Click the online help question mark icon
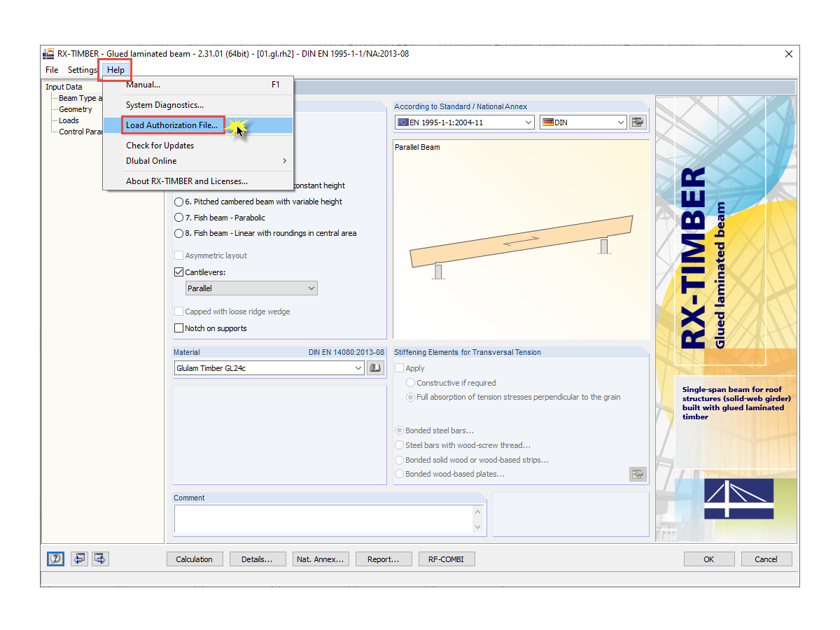Image resolution: width=840 pixels, height=630 pixels. [55, 559]
